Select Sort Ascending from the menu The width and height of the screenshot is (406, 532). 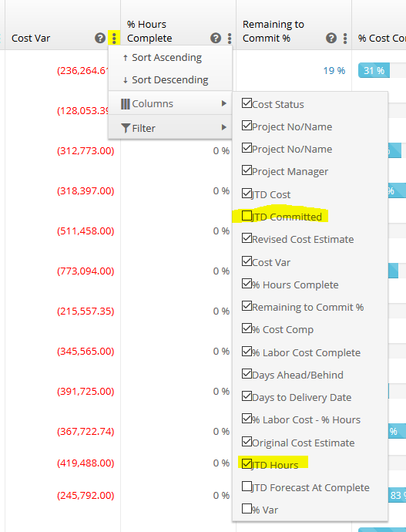(x=163, y=58)
